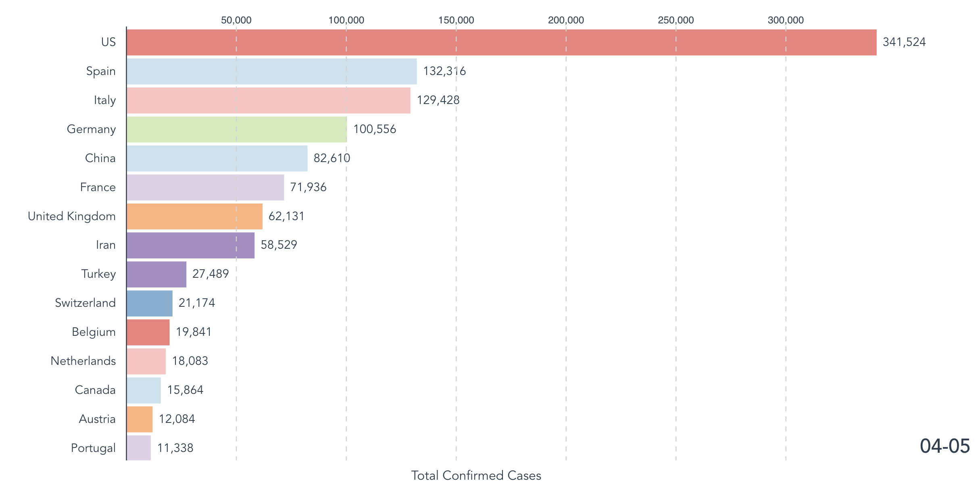
Task: Click the 'Belgium' country label
Action: click(94, 332)
